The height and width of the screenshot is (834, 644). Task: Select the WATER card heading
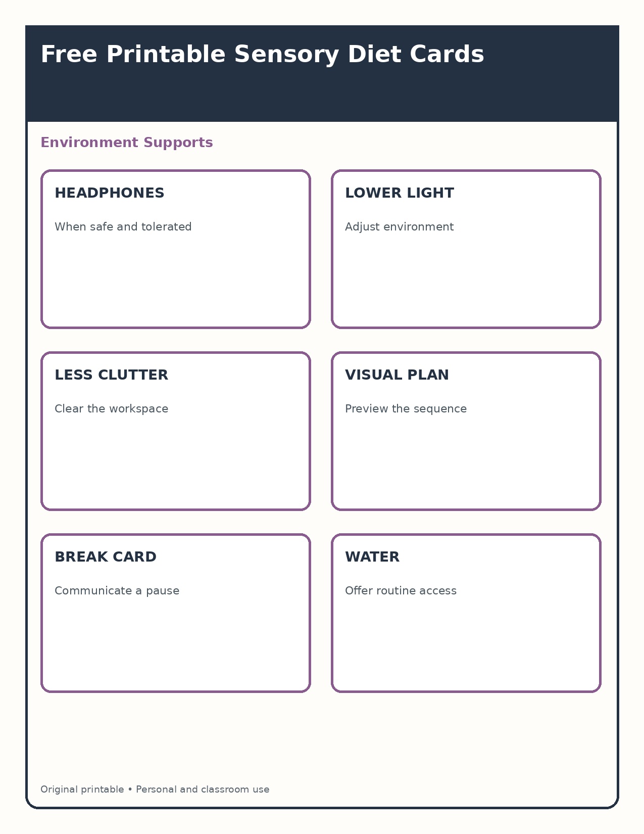pos(372,557)
